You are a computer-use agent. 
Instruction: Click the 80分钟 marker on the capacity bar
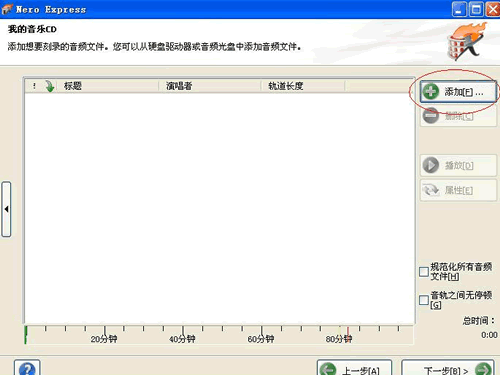pyautogui.click(x=339, y=339)
